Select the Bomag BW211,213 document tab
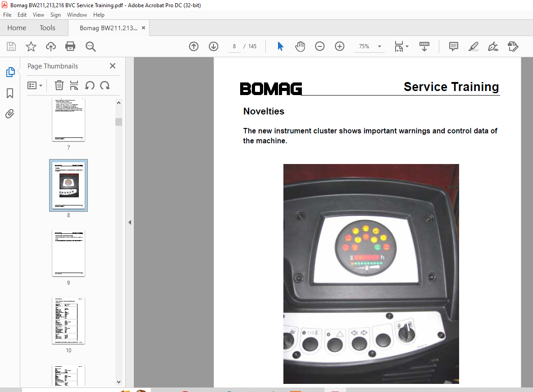The width and height of the screenshot is (533, 392). coord(109,28)
